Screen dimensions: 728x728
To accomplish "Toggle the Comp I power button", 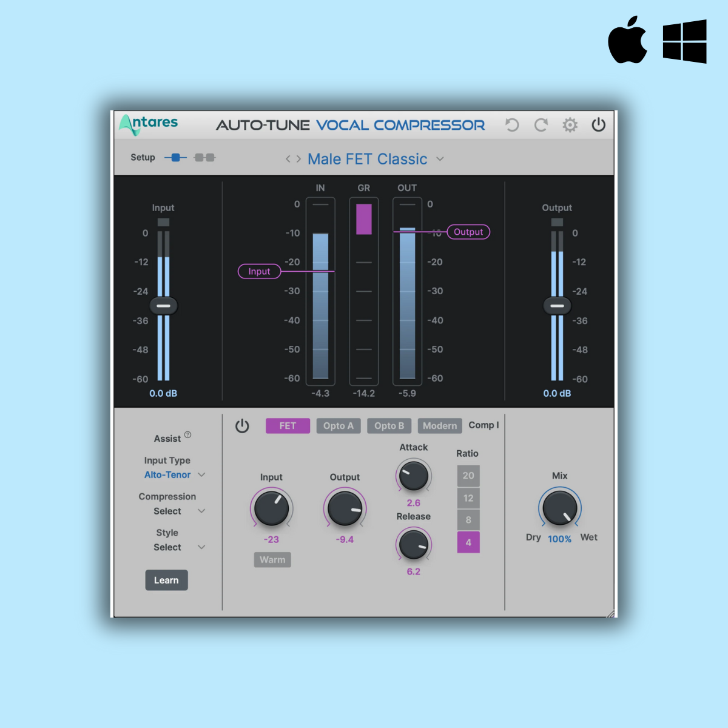I will [x=242, y=426].
